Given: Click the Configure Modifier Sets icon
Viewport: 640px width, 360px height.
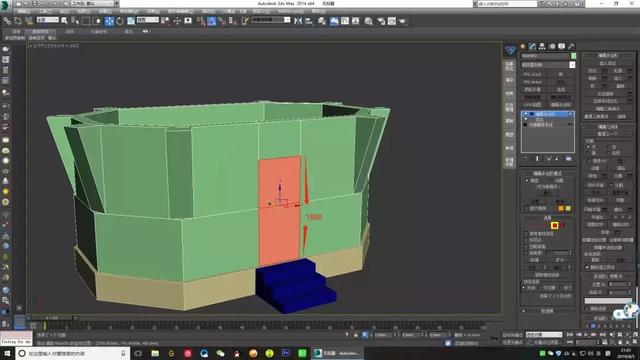Looking at the screenshot, I should point(568,158).
